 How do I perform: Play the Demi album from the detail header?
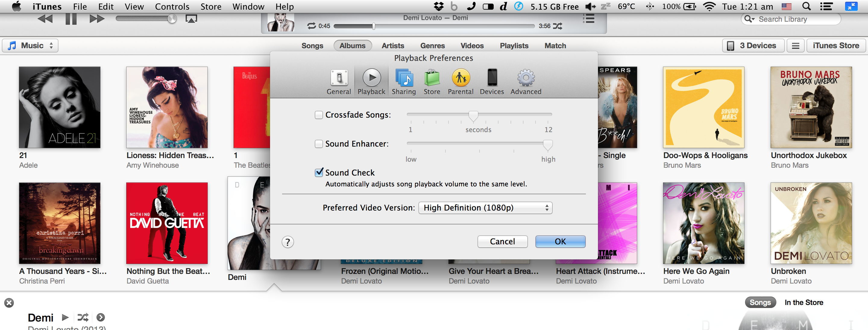65,317
